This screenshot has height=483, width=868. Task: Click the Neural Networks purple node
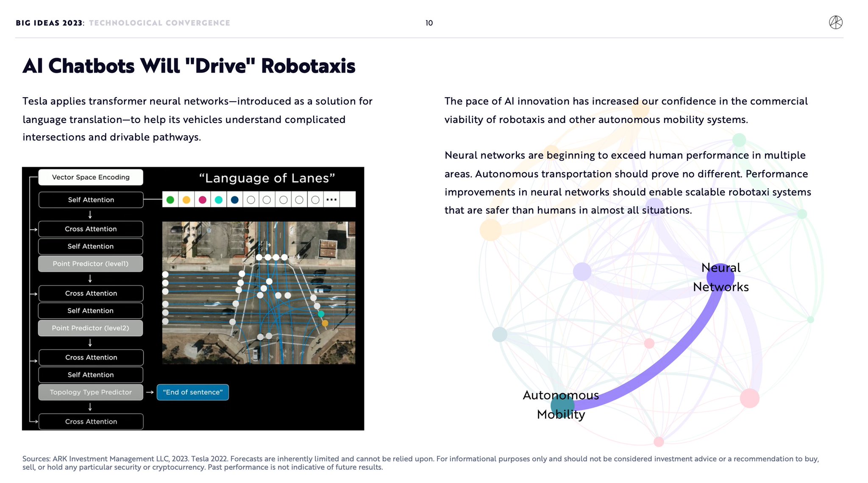tap(720, 277)
